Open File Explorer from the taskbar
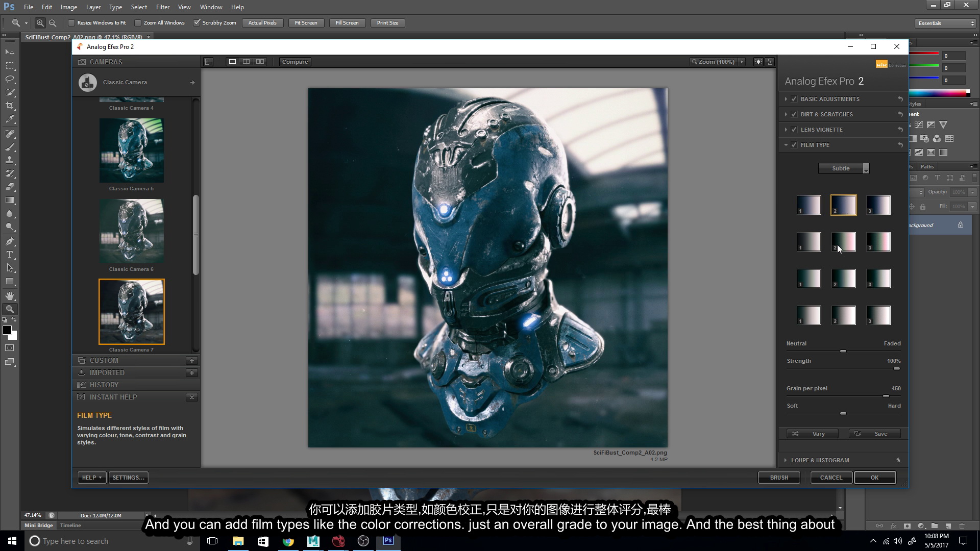Viewport: 980px width, 551px height. (238, 541)
